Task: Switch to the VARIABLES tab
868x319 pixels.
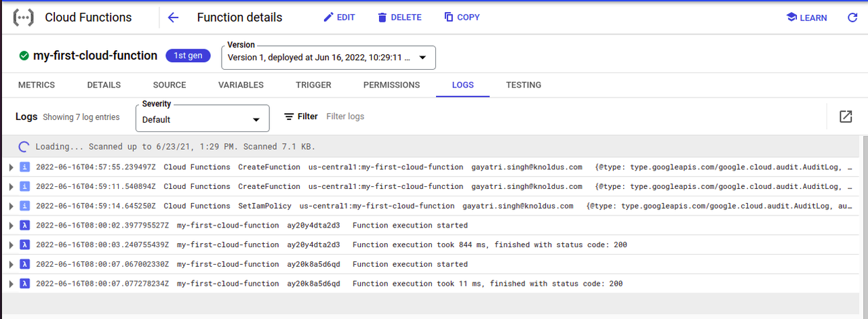Action: [x=241, y=85]
